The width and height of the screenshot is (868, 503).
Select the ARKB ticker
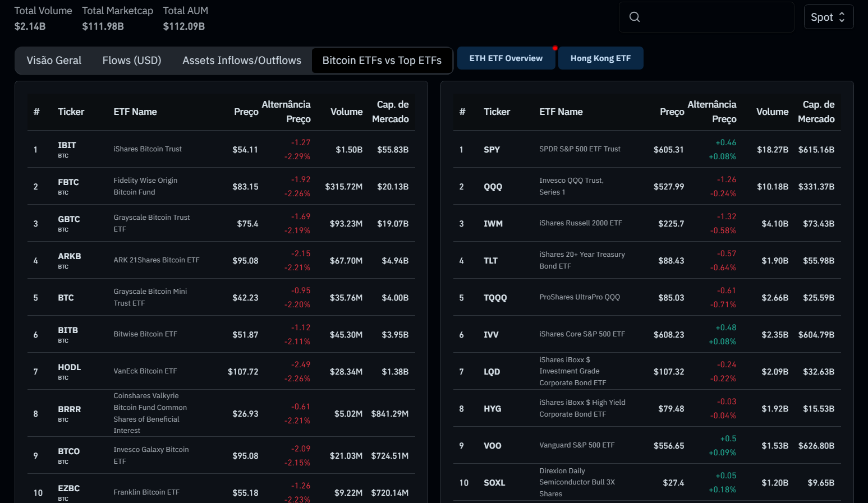pyautogui.click(x=70, y=256)
